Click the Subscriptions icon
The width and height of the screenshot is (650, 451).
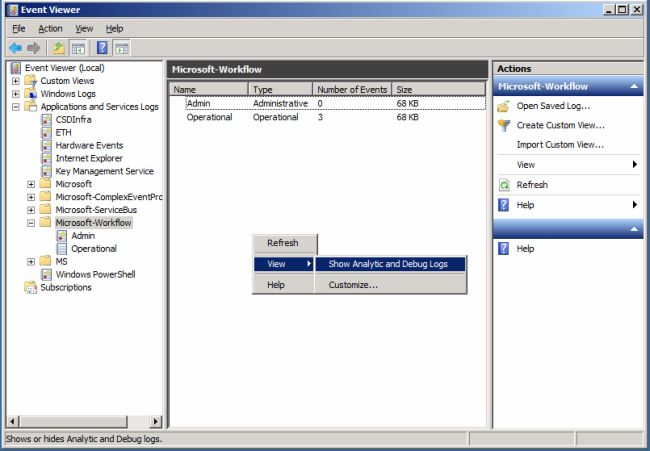point(30,287)
